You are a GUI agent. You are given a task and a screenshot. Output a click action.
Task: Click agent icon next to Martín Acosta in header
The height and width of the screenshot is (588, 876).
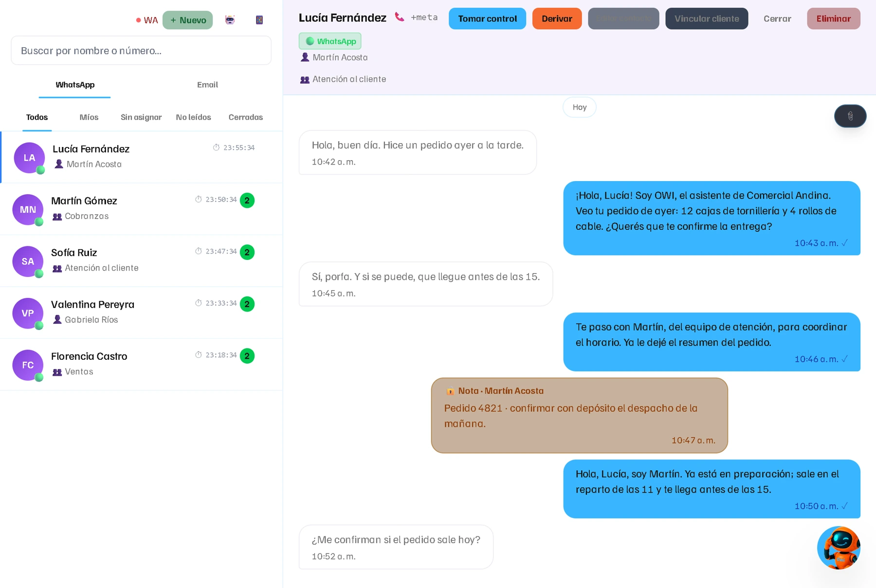[305, 57]
